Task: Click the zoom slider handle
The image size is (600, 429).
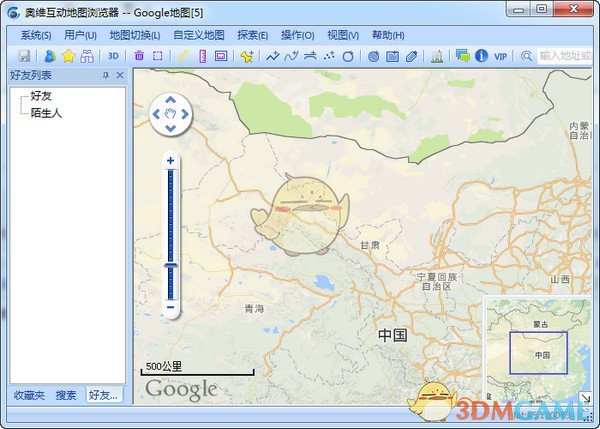Action: [171, 265]
